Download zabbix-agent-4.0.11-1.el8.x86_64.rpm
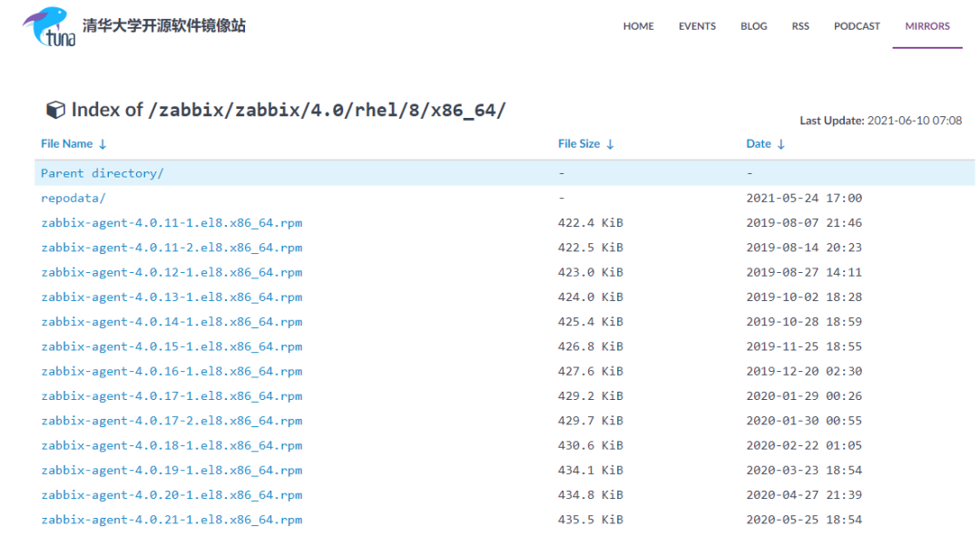Screen dimensions: 980x536 (x=171, y=222)
